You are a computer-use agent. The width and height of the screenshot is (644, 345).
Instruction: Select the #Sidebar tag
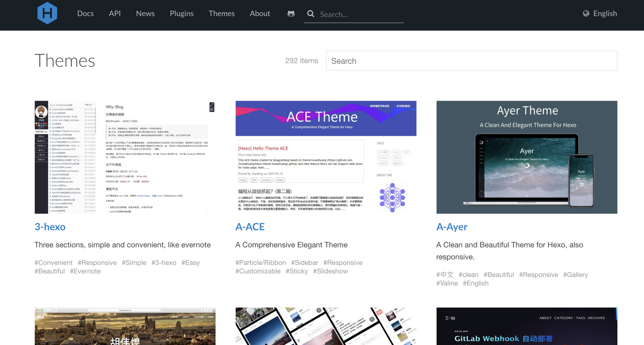305,263
